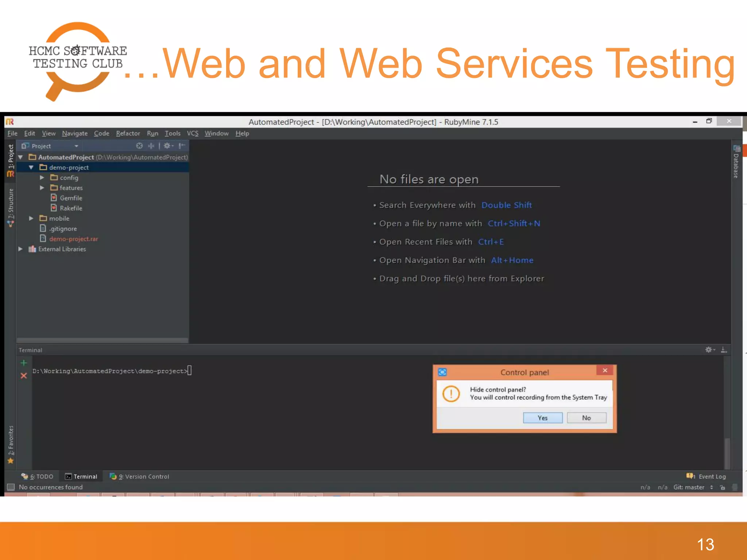Click the collapse all icon in Project panel
747x560 pixels.
pyautogui.click(x=151, y=146)
